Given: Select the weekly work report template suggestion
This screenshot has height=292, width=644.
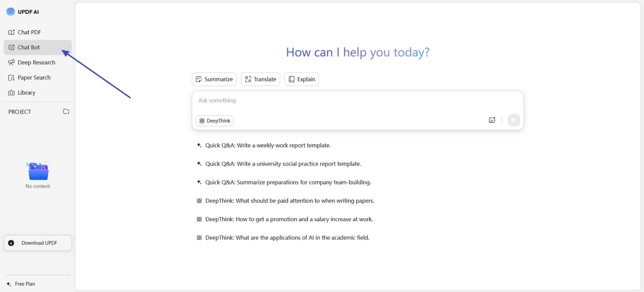Looking at the screenshot, I should pyautogui.click(x=268, y=145).
